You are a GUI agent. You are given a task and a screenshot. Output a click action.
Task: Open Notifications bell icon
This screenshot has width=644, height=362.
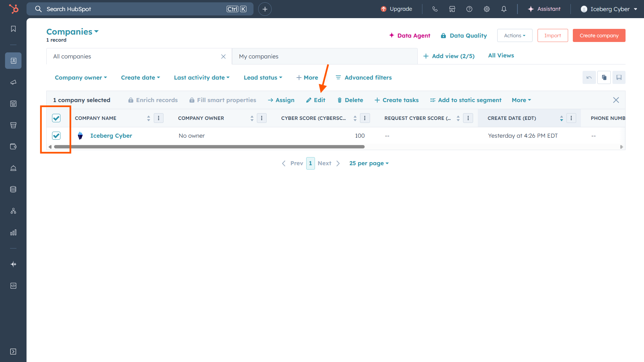pyautogui.click(x=504, y=9)
